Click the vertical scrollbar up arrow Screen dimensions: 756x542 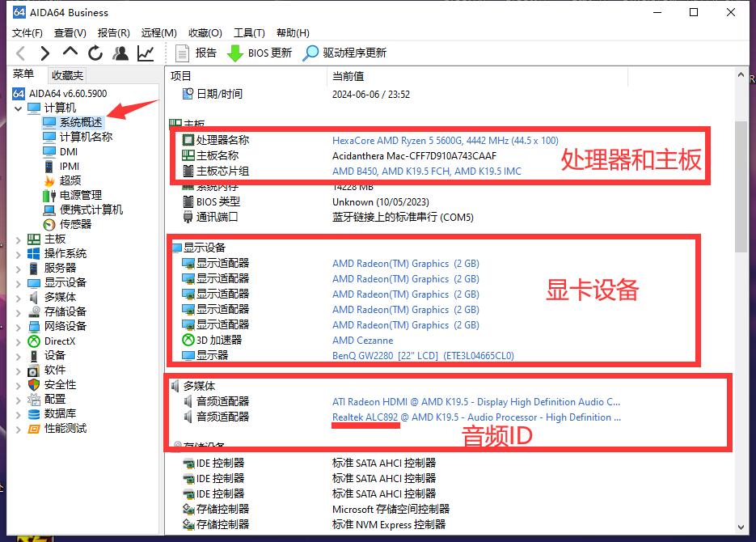(x=741, y=74)
